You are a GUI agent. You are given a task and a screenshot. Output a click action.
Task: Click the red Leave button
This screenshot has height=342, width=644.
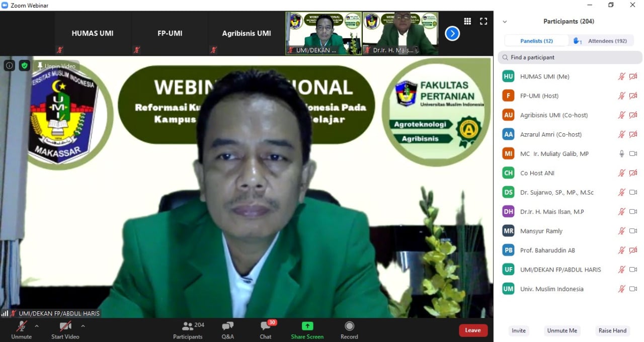click(x=473, y=330)
